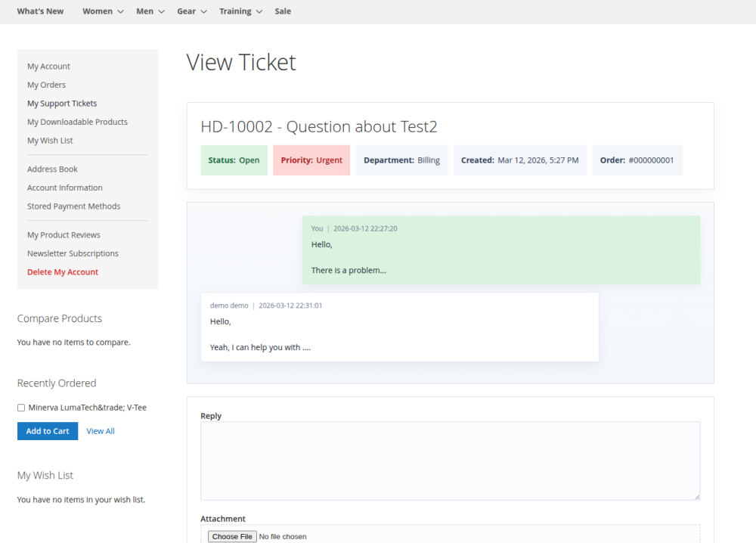Go to Stored Payment Methods
The width and height of the screenshot is (756, 543).
click(73, 206)
